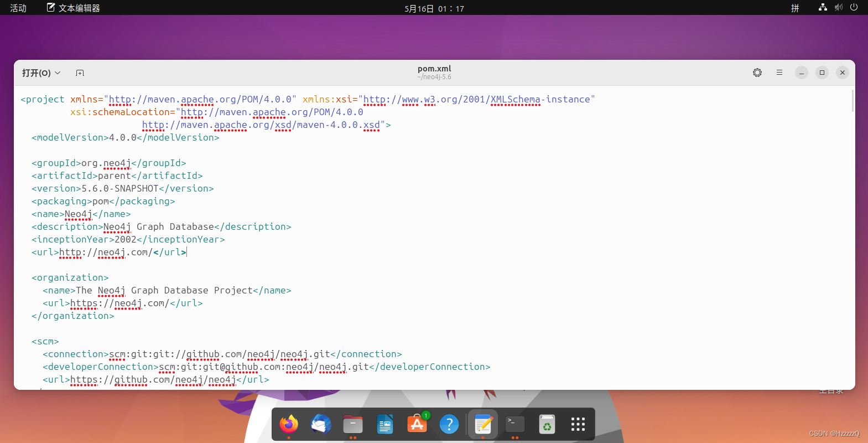Open the save options gear icon
The height and width of the screenshot is (443, 868).
[757, 73]
